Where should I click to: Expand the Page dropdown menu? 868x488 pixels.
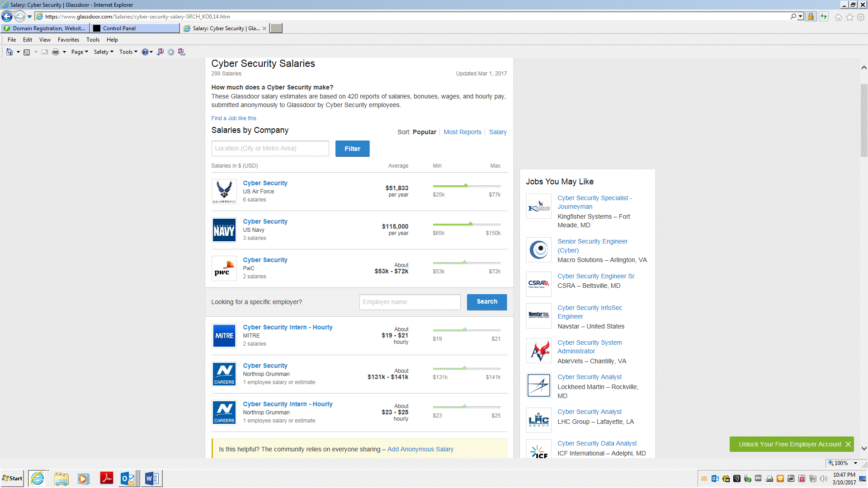pyautogui.click(x=80, y=52)
